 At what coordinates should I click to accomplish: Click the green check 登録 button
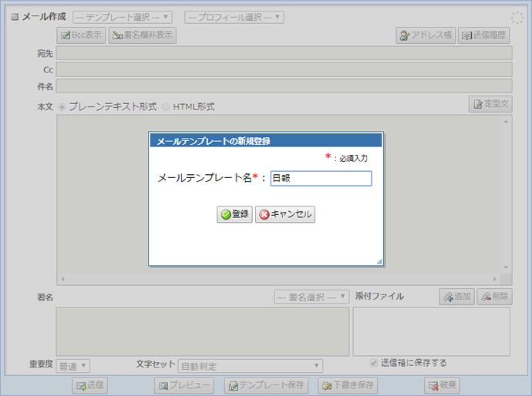pyautogui.click(x=234, y=214)
